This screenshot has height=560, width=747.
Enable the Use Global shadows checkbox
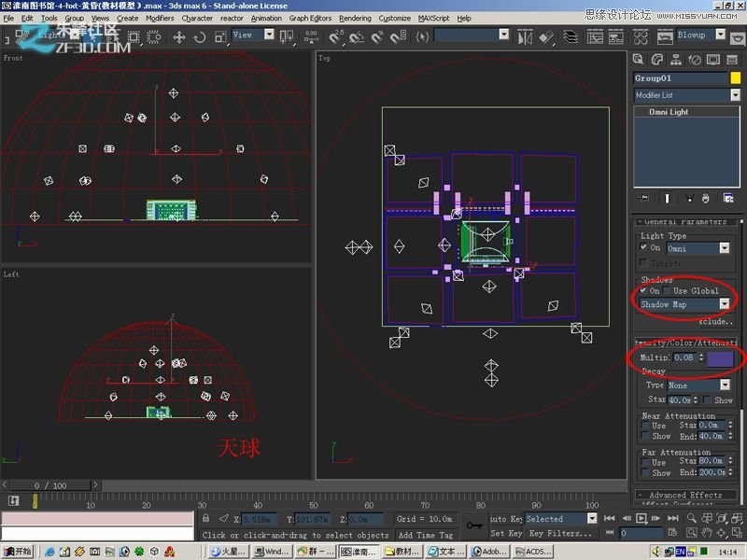pos(667,290)
